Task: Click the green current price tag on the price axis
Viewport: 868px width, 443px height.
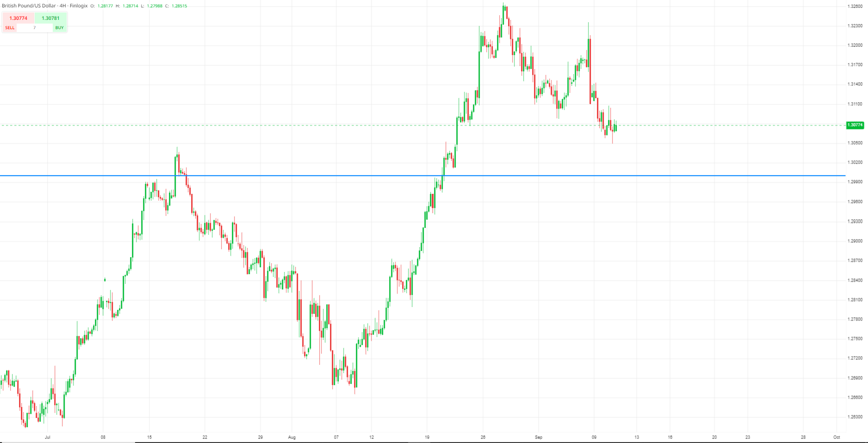Action: [x=855, y=125]
